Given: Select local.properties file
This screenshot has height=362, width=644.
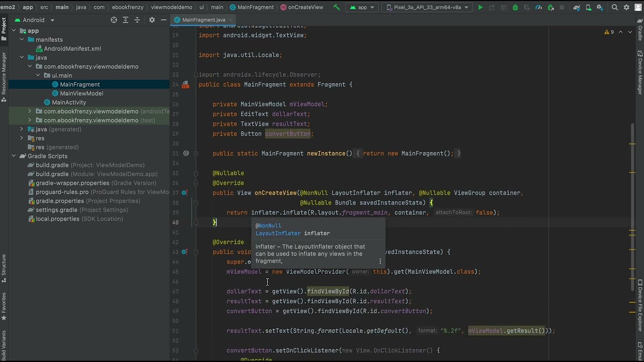Looking at the screenshot, I should pyautogui.click(x=75, y=219).
